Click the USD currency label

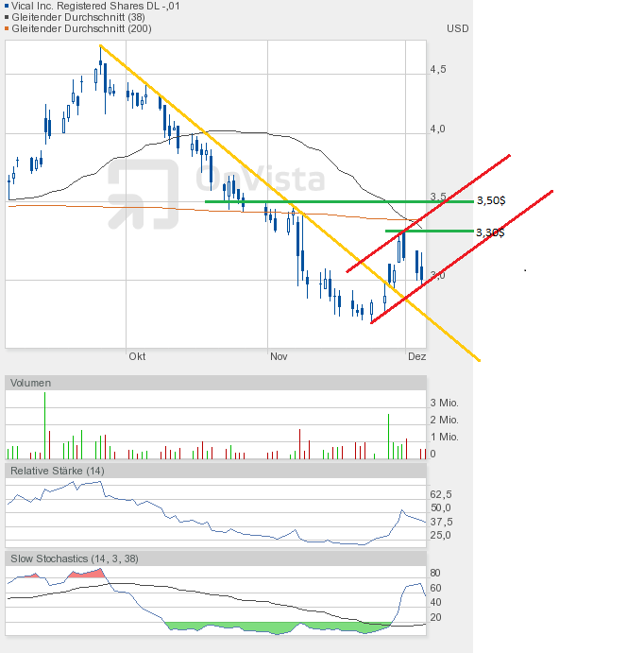click(457, 28)
